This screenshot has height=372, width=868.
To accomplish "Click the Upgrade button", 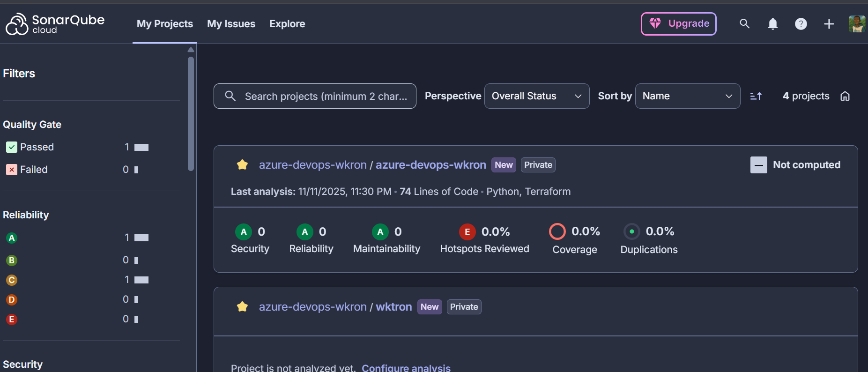I will (x=678, y=24).
